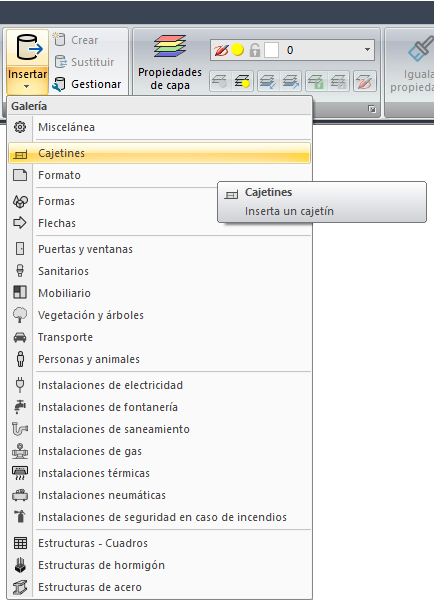Click the Sanitarios fixture icon

(20, 271)
